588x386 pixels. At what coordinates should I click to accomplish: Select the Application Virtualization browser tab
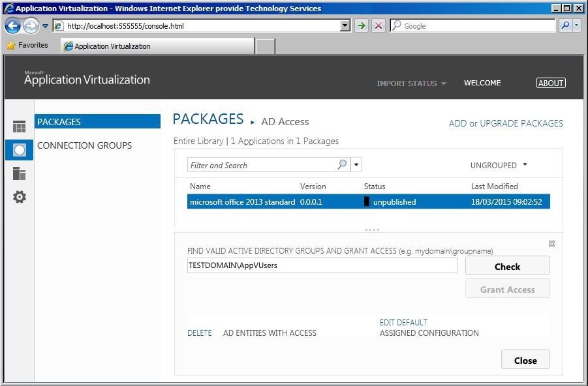(x=157, y=46)
